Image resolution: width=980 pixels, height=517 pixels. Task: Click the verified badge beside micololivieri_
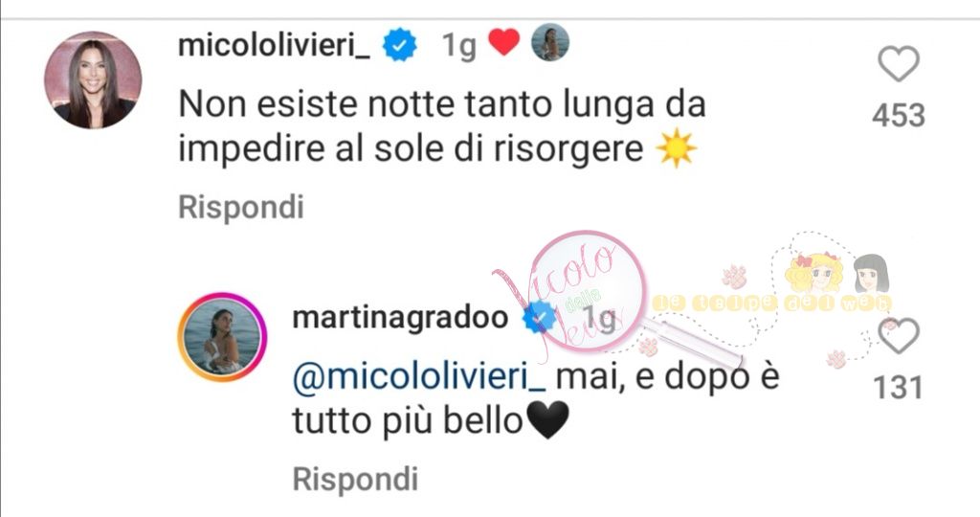399,46
